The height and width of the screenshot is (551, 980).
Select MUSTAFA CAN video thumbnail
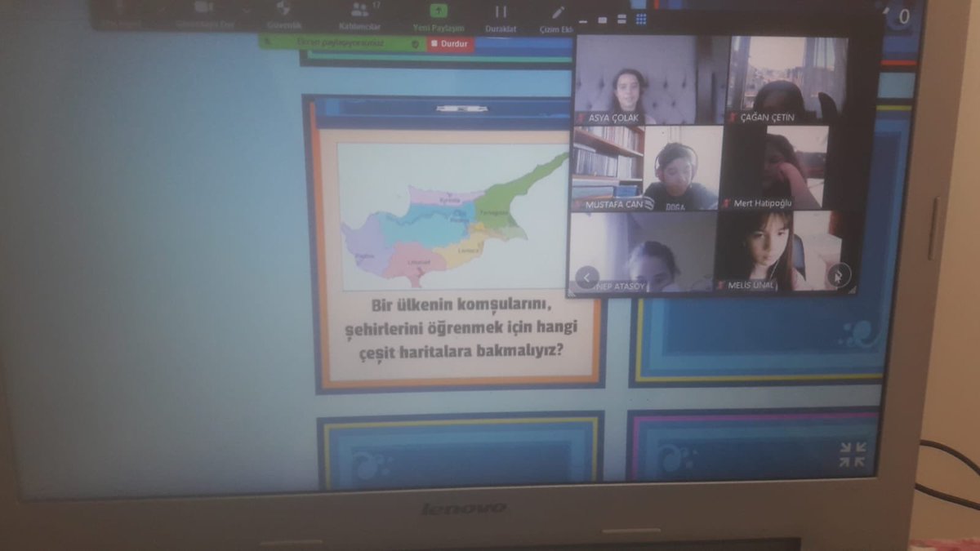pos(647,168)
